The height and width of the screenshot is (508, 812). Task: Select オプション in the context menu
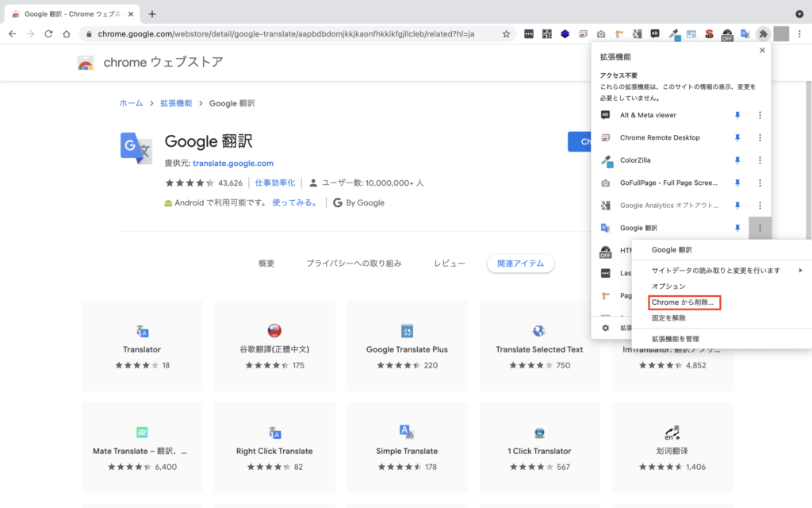(x=722, y=286)
